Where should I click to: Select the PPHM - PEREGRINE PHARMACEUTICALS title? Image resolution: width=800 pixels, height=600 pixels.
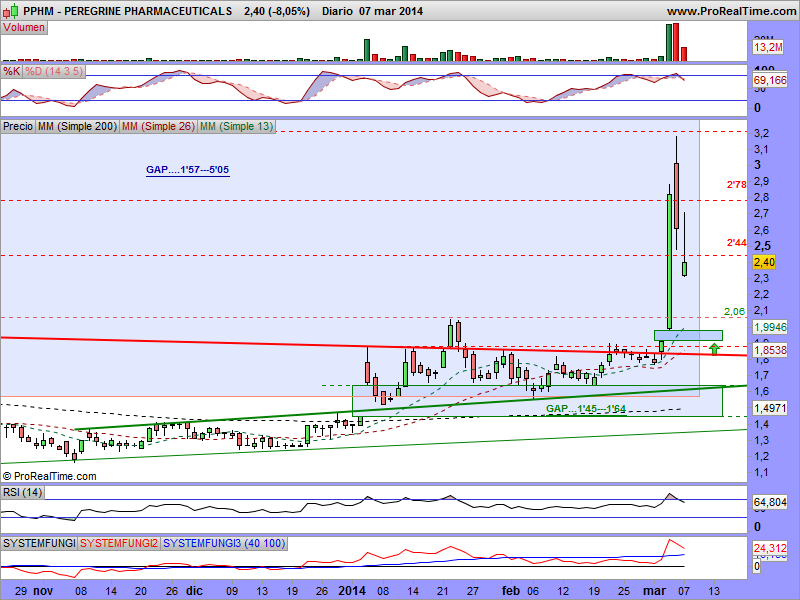pyautogui.click(x=128, y=11)
